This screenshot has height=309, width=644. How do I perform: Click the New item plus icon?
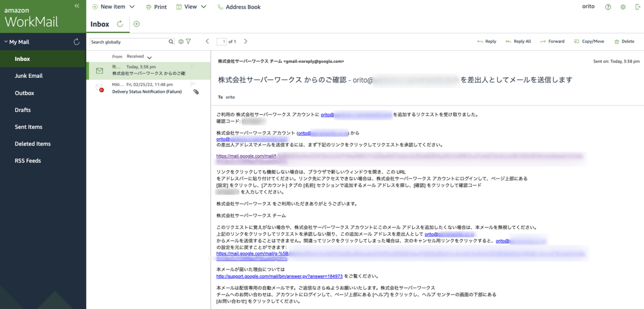click(x=94, y=7)
